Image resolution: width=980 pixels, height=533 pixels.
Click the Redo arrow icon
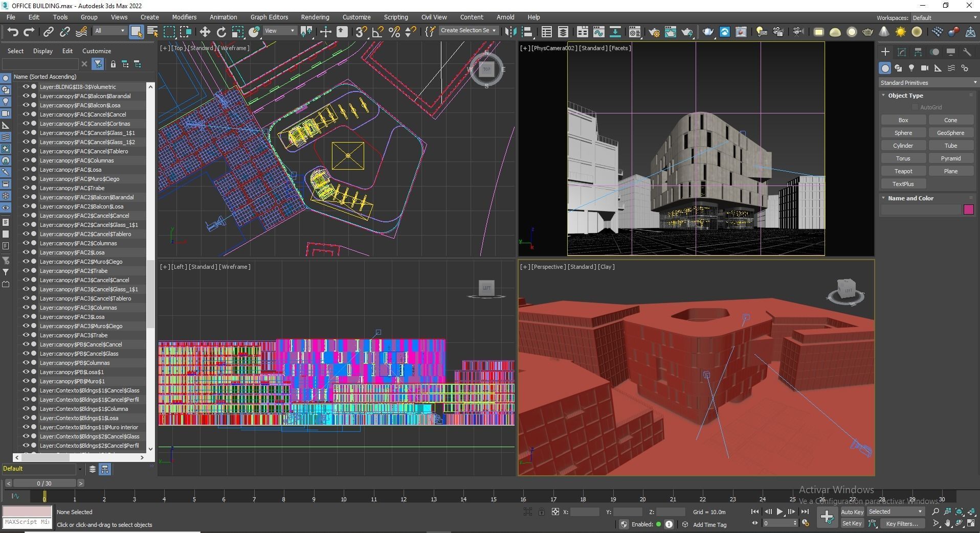point(29,32)
